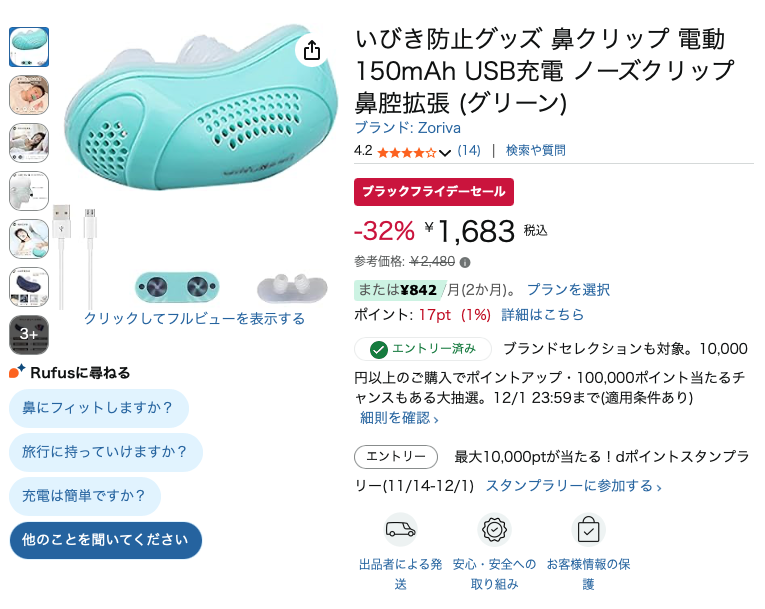
Task: Click the Rufus sparkle icon
Action: click(16, 372)
